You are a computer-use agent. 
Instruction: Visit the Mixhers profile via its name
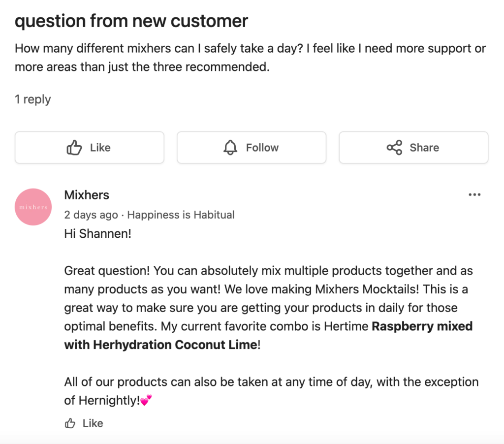tap(87, 195)
